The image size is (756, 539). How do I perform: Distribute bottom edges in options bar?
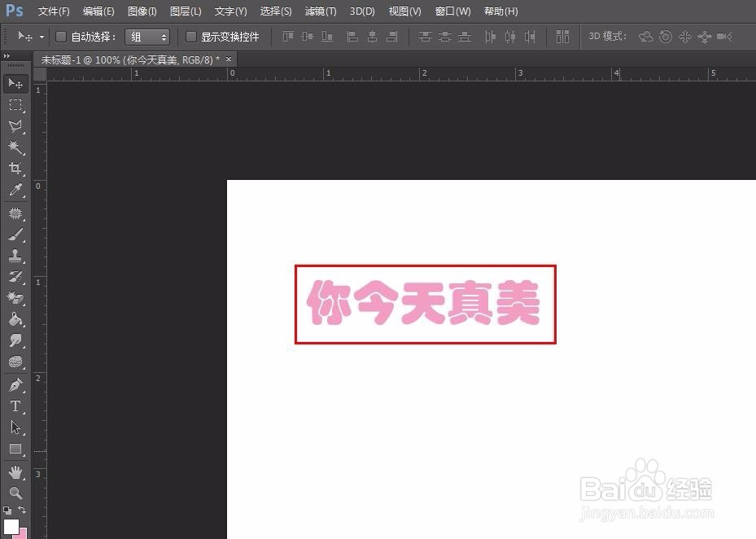465,37
